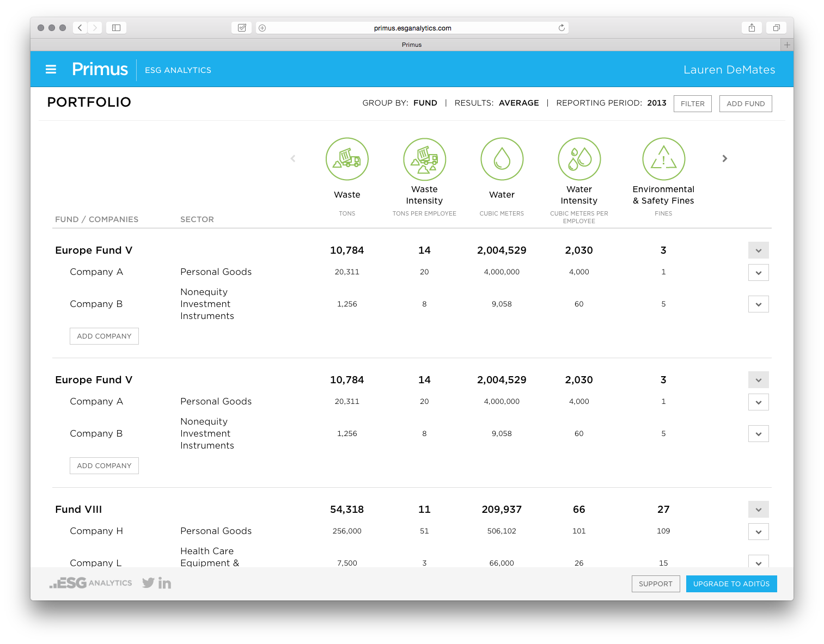Image resolution: width=824 pixels, height=644 pixels.
Task: Click Fund VIII fund name
Action: (78, 510)
